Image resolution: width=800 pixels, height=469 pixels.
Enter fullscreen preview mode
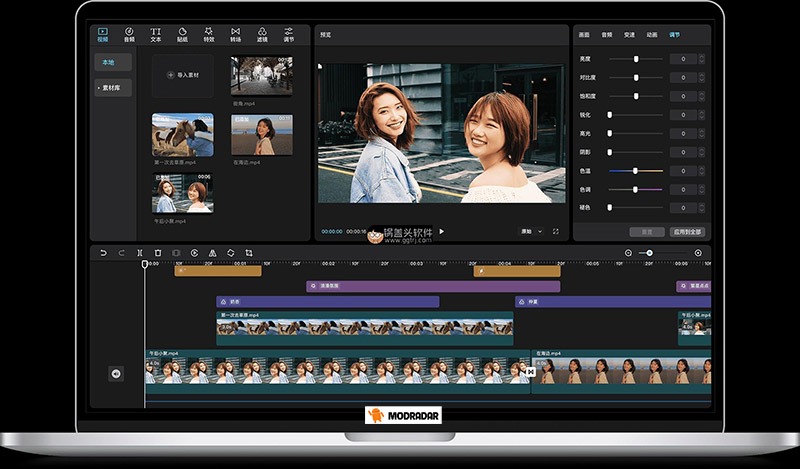click(x=556, y=231)
